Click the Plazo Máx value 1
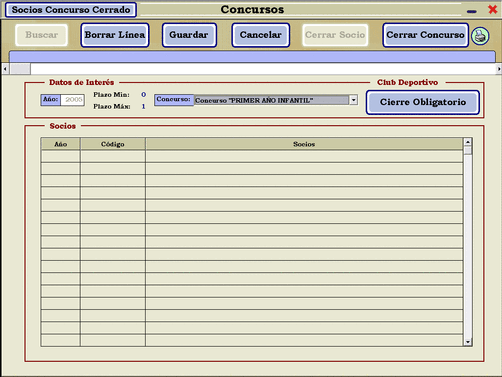Viewport: 502px width, 377px height. 143,107
